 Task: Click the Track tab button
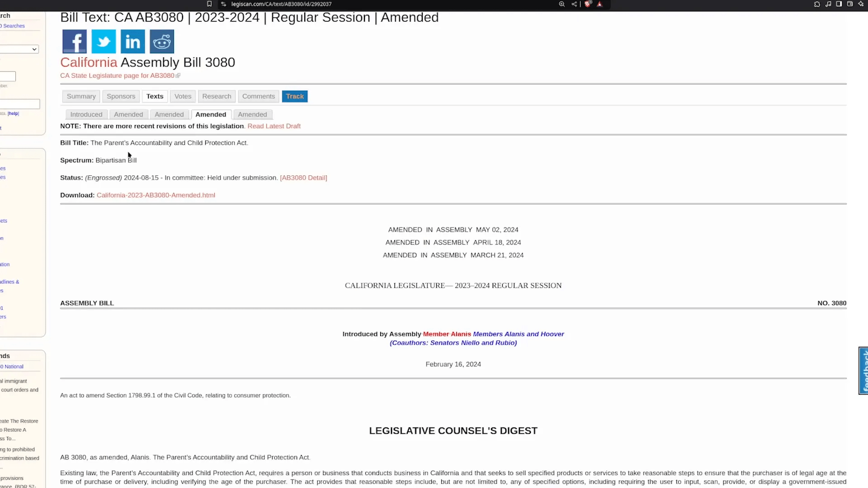point(294,96)
